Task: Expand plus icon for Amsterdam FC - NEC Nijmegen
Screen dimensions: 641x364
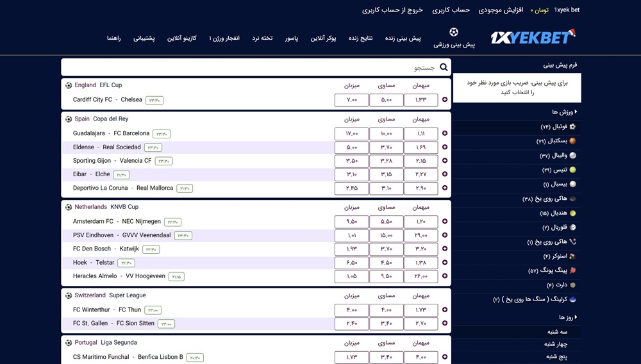Action: pos(445,222)
